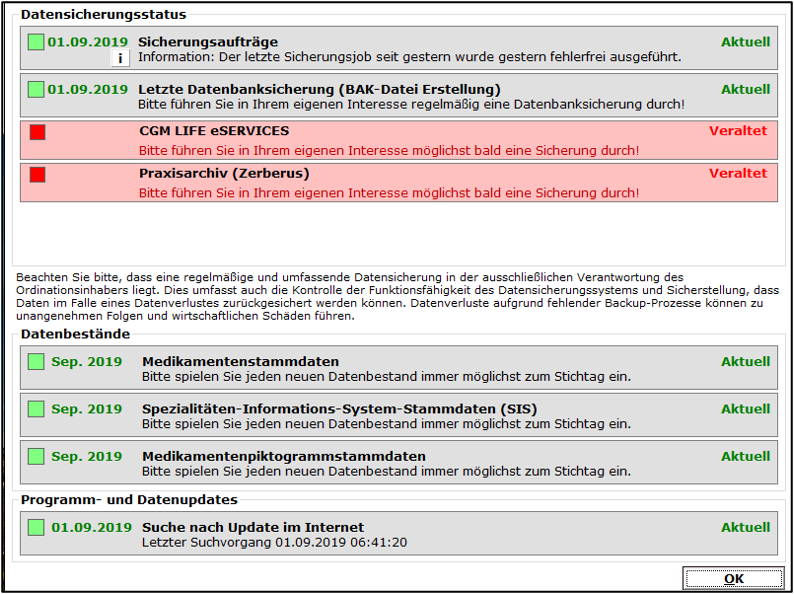
Task: Click Sep. 2019 date beside Medikamentenpiktogrammstammdaten
Action: click(x=87, y=456)
